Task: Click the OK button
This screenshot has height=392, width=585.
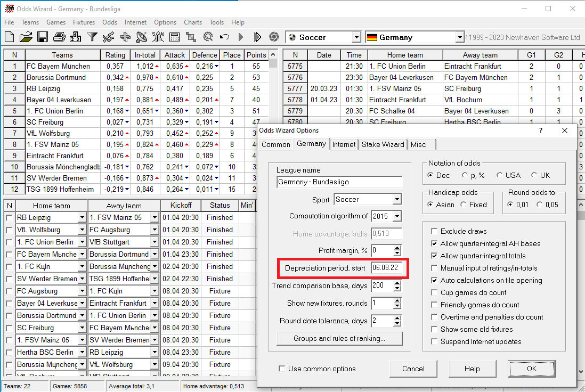Action: coord(531,369)
